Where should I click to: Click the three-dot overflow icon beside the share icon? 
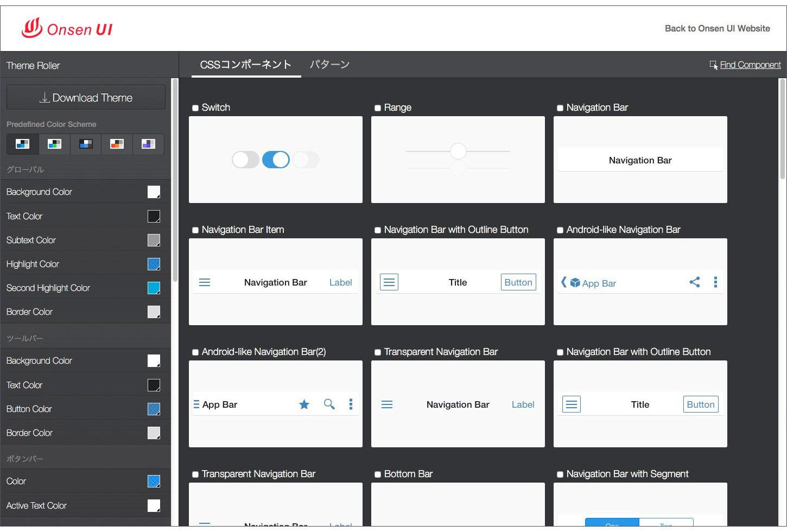tap(715, 282)
